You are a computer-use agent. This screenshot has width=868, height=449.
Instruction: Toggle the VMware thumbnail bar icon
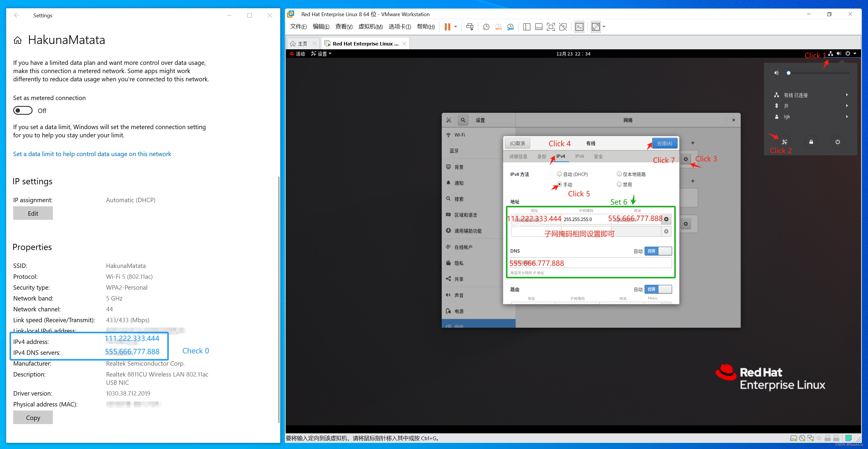pos(538,27)
